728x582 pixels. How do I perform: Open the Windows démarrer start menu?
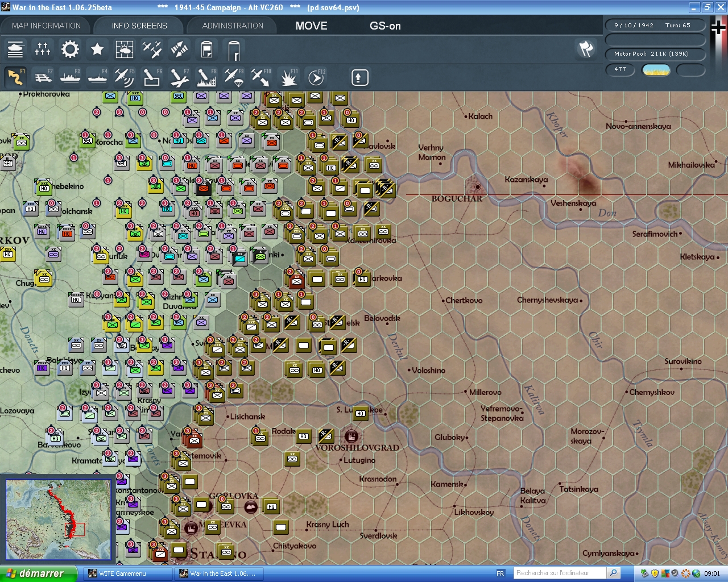[35, 573]
